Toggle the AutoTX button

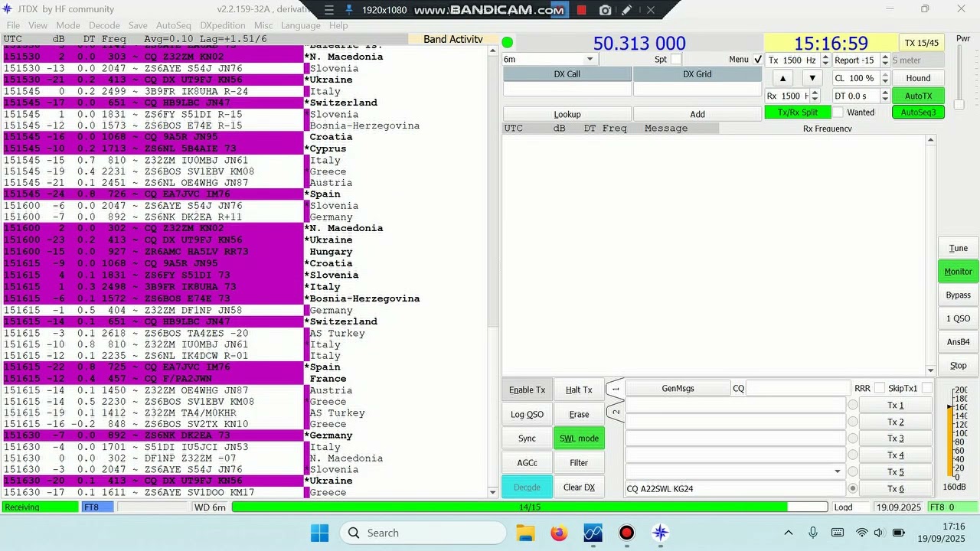(918, 96)
